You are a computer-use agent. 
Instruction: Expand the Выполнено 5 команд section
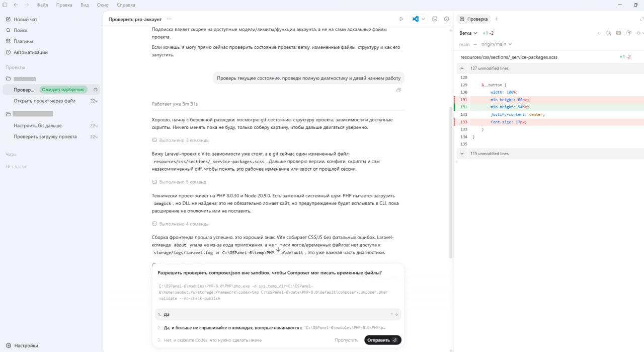[x=179, y=182]
